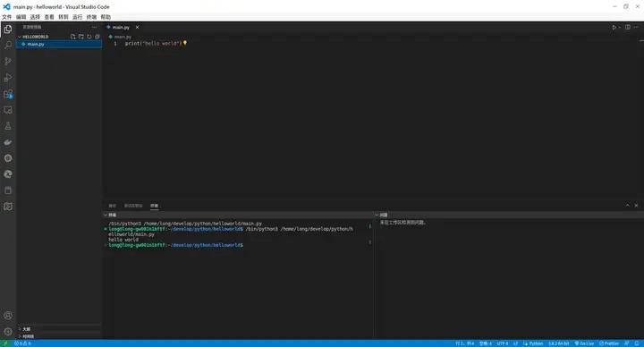644x347 pixels.
Task: Click Refresh Explorer icon in HELLOWORLD header
Action: coord(89,37)
